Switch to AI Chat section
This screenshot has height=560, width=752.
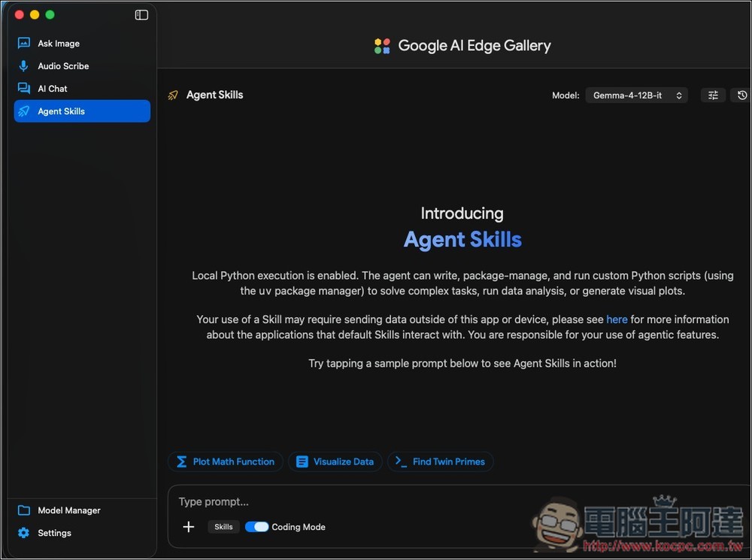point(82,88)
